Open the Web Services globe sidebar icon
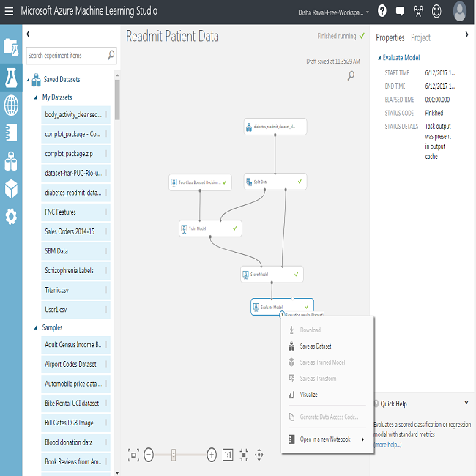 click(11, 105)
